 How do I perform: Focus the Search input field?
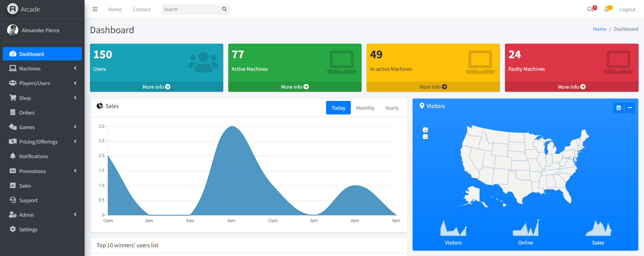click(191, 9)
